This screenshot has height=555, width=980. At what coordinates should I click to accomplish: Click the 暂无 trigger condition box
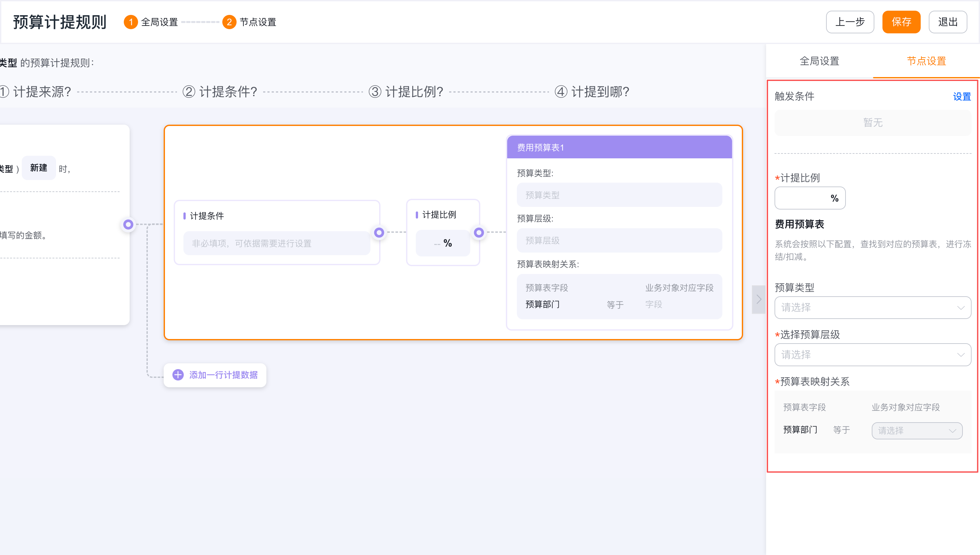[x=872, y=123]
